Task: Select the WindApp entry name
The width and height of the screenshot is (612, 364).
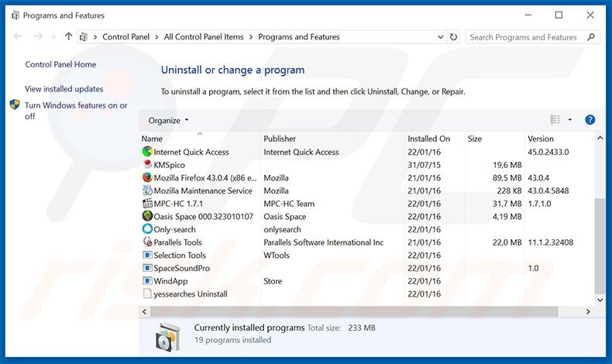Action: point(170,281)
